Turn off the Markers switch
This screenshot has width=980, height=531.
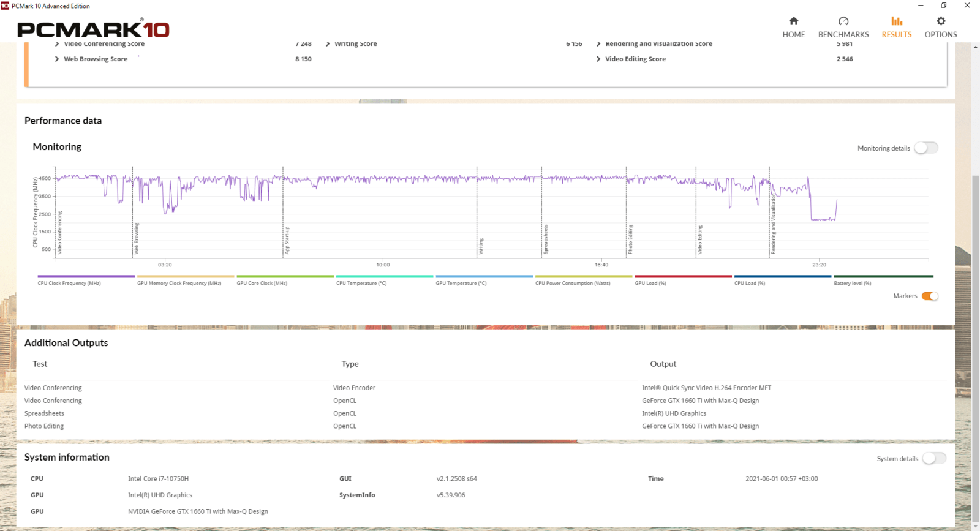coord(930,296)
